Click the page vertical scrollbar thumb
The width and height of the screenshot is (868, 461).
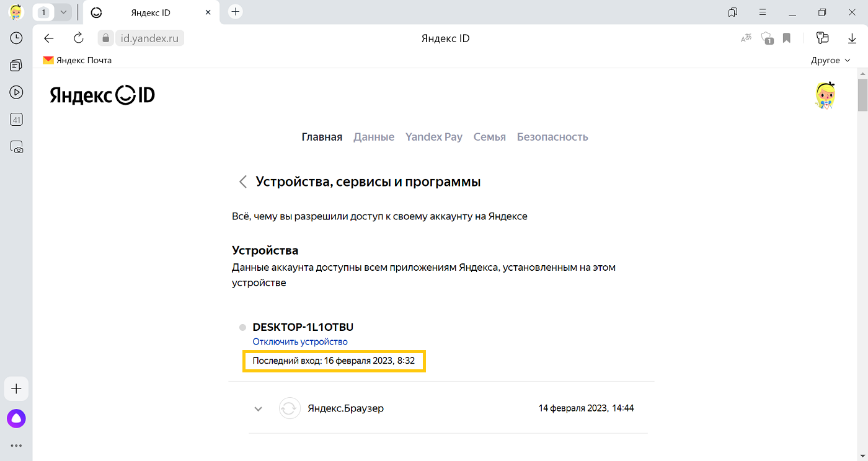pos(862,95)
